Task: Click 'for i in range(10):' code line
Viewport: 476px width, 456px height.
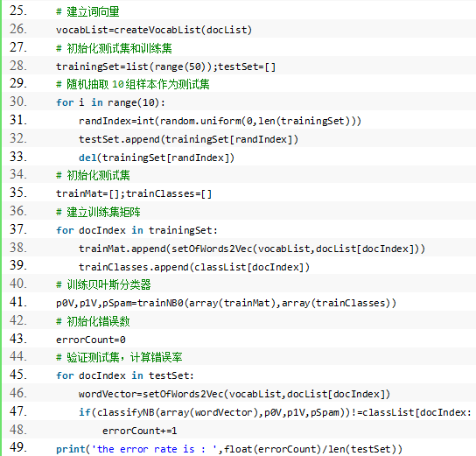Action: coord(110,102)
